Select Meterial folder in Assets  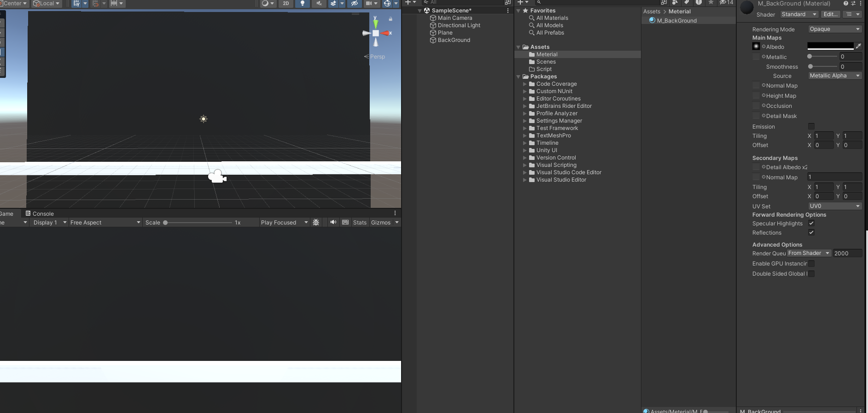(x=577, y=54)
